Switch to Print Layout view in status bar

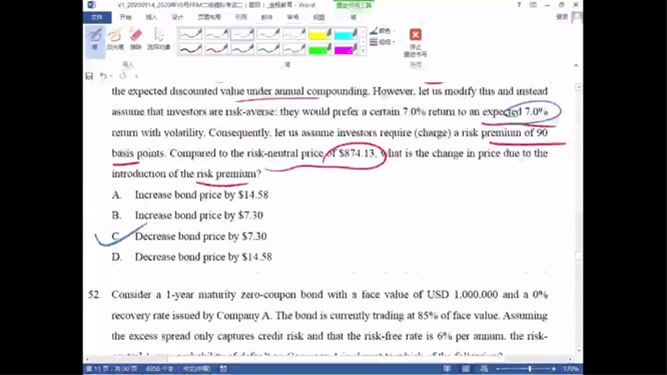tap(466, 369)
